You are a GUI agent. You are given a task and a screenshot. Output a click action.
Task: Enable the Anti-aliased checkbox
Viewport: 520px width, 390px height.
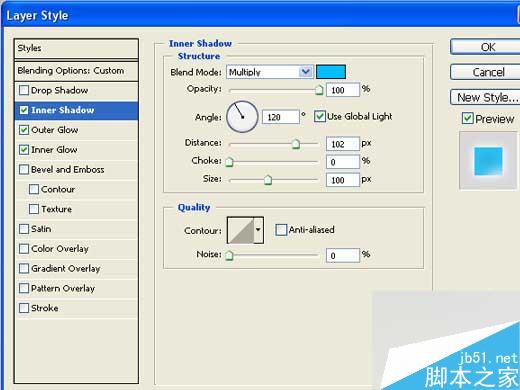(281, 230)
